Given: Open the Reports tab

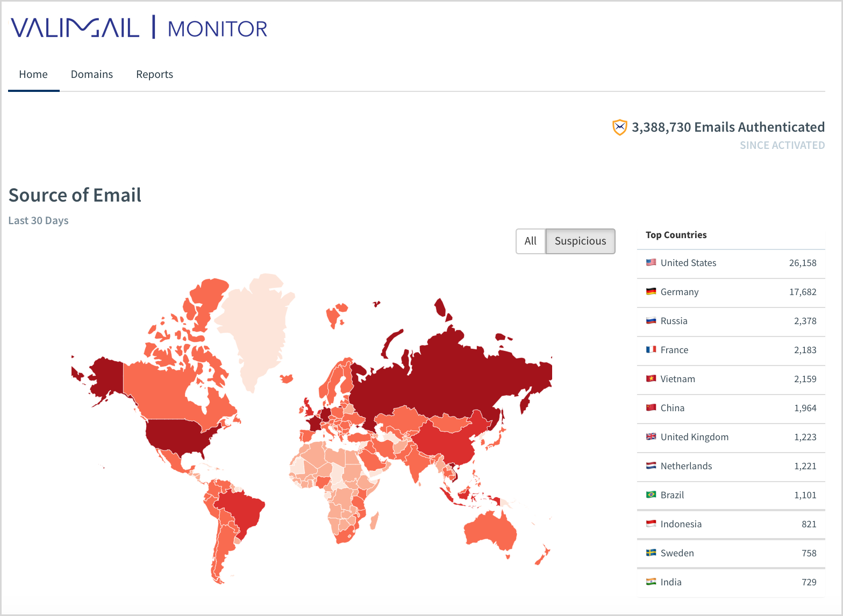Looking at the screenshot, I should [x=154, y=75].
